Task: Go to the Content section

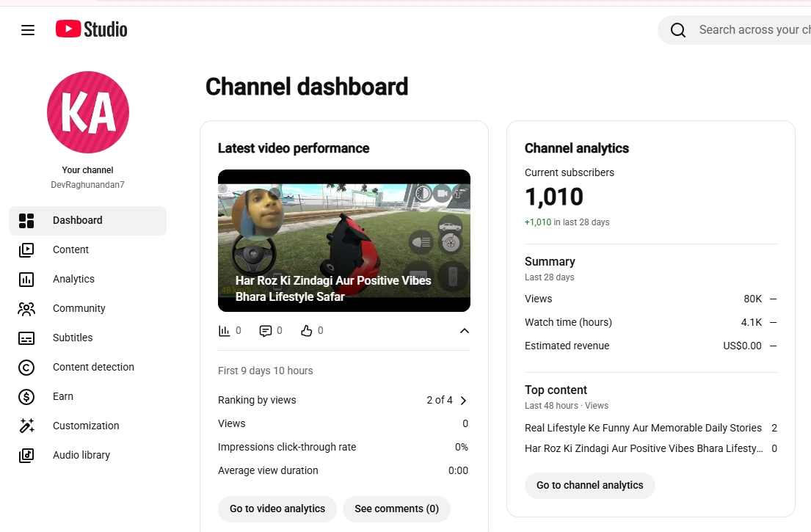Action: click(88, 249)
